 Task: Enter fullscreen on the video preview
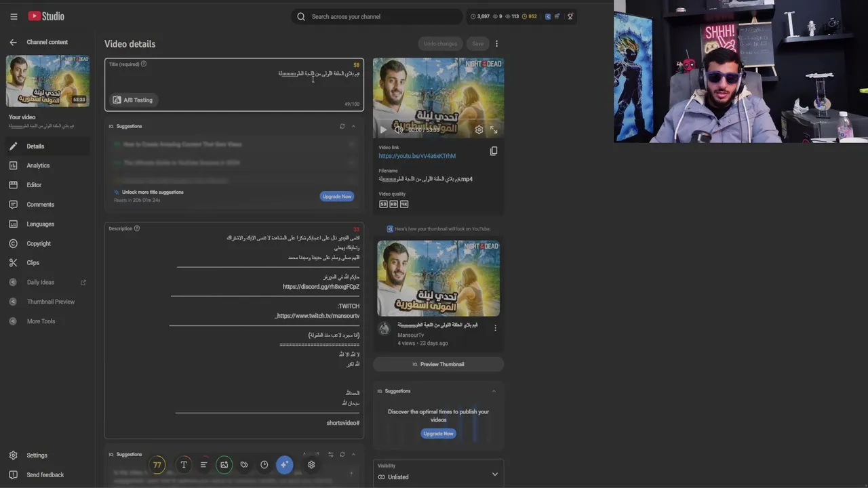[x=494, y=129]
